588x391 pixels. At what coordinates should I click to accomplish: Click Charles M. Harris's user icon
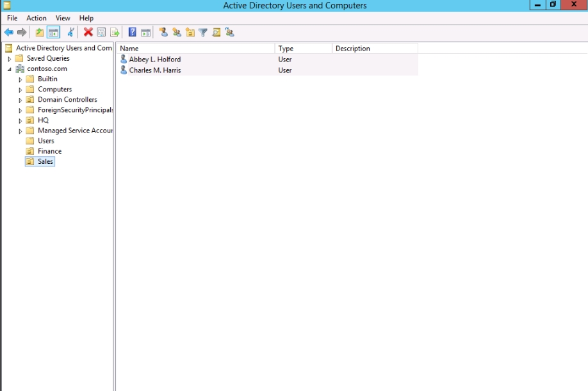click(124, 70)
